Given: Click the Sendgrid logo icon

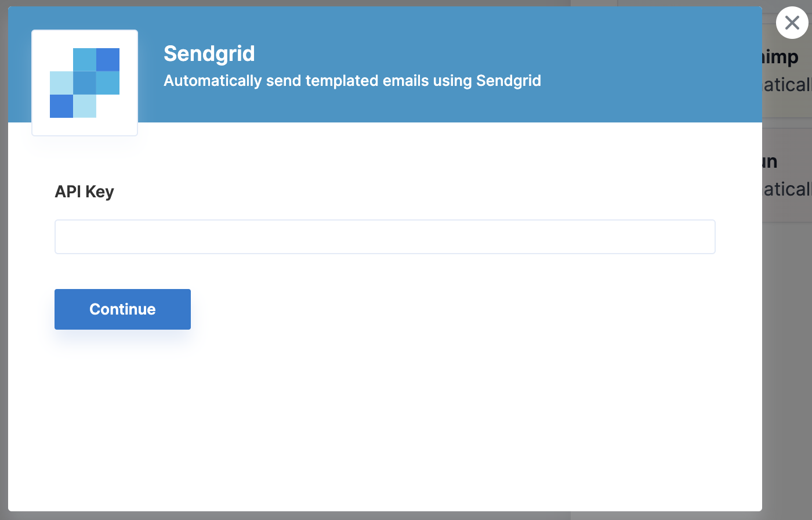Looking at the screenshot, I should click(85, 83).
